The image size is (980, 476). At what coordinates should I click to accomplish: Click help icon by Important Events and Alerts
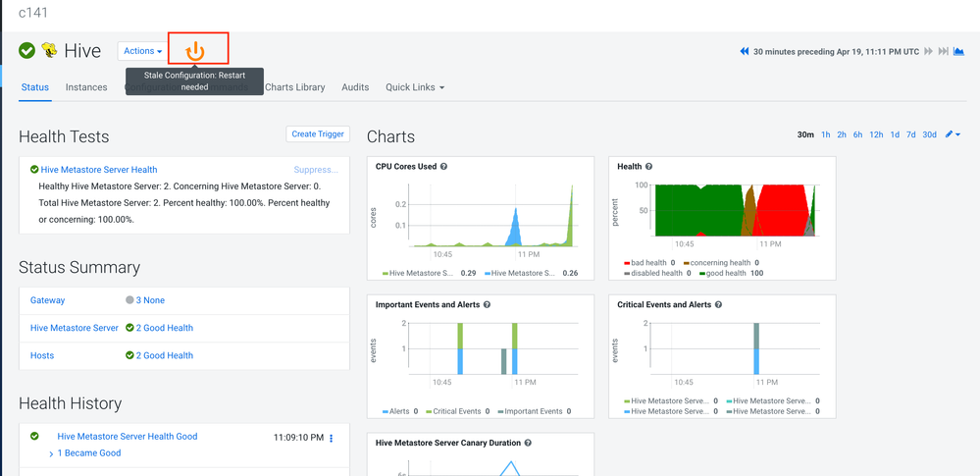487,305
